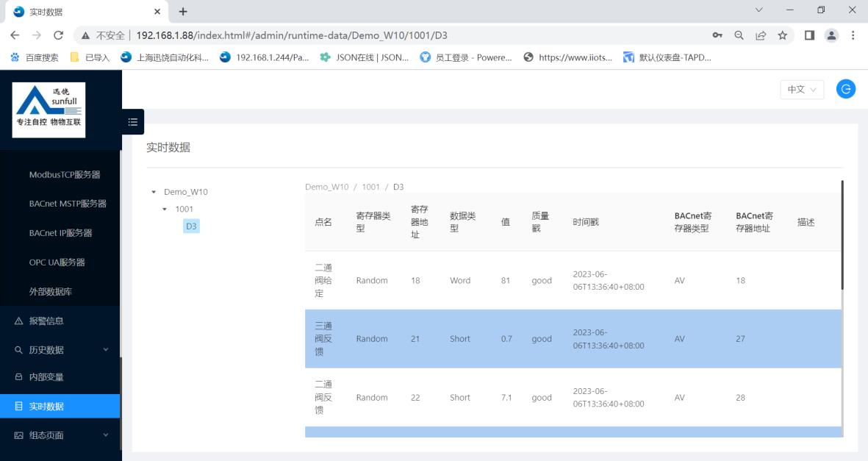Collapse the Demo_W10 tree node arrow

tap(154, 193)
